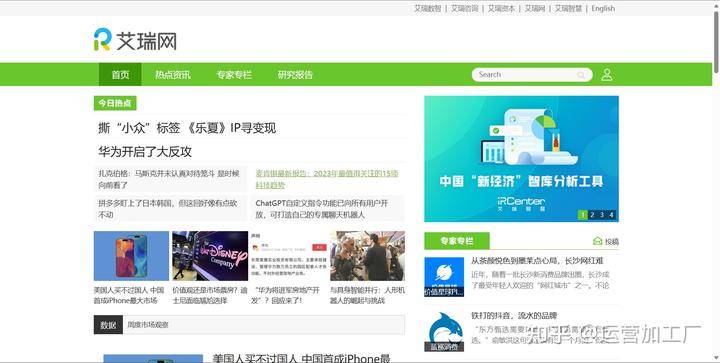Select banner slide 3

tap(602, 215)
